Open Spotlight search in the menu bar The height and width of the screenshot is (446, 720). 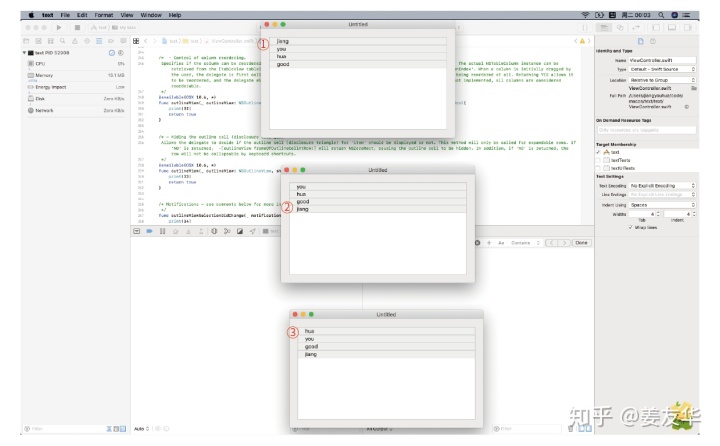pos(661,15)
